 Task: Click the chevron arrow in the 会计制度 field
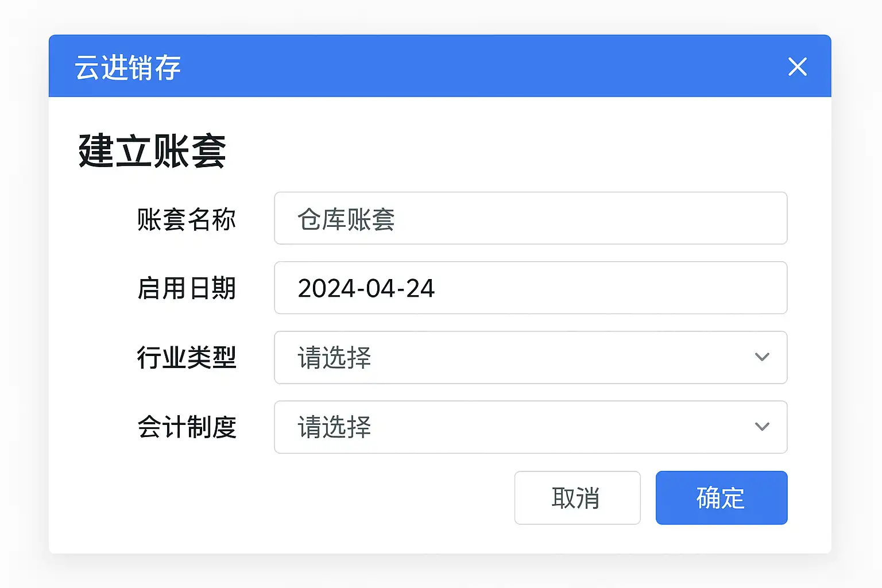(761, 427)
